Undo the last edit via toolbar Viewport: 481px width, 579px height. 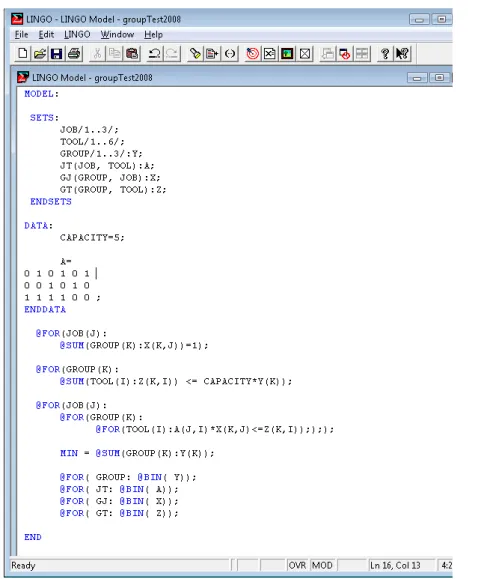(154, 54)
